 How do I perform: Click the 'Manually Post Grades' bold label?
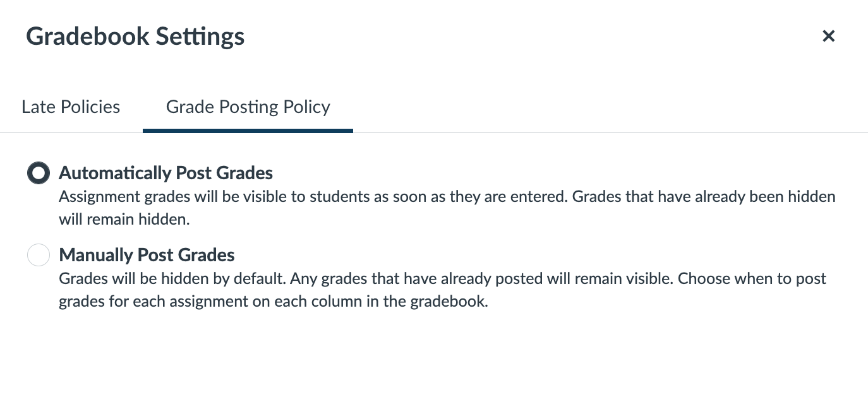coord(147,255)
